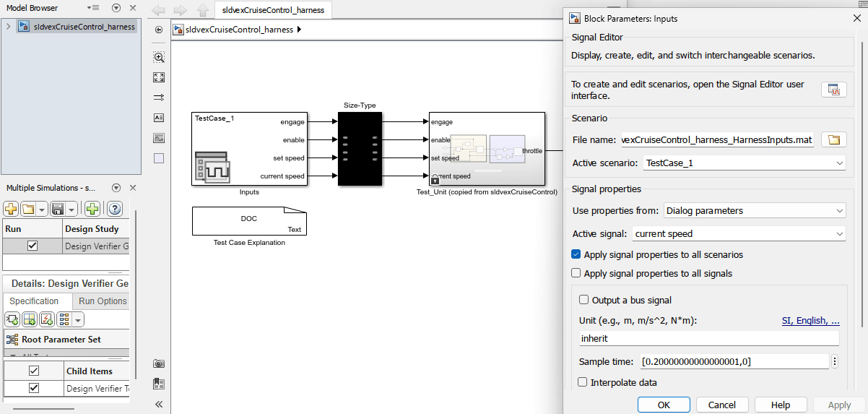The height and width of the screenshot is (414, 868).
Task: Click the browse folder icon for File name
Action: [x=833, y=140]
